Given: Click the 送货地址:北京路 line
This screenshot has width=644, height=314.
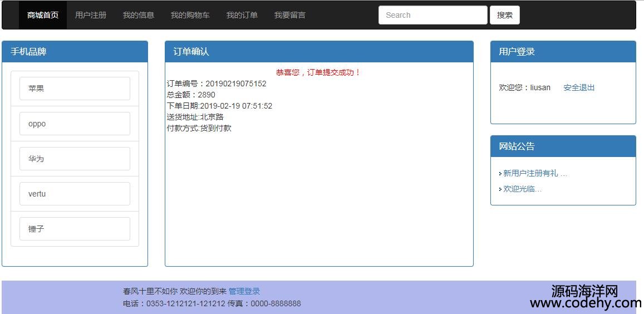Looking at the screenshot, I should click(195, 117).
